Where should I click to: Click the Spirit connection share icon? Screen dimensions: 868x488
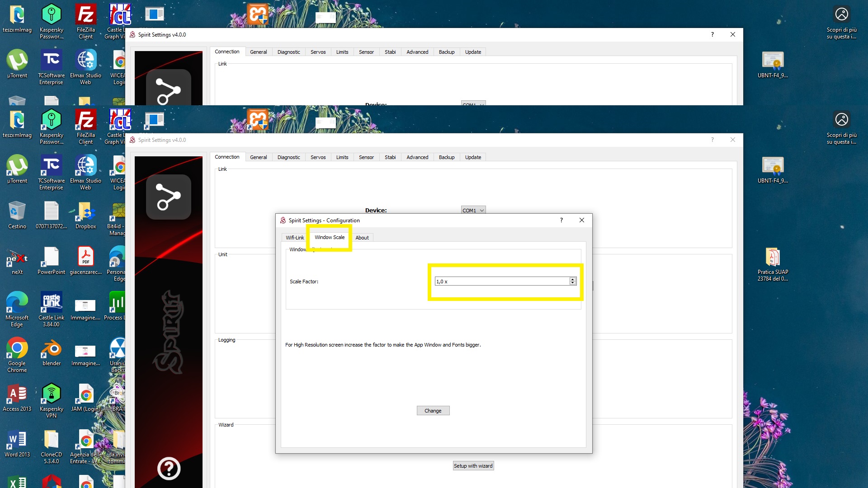tap(168, 197)
